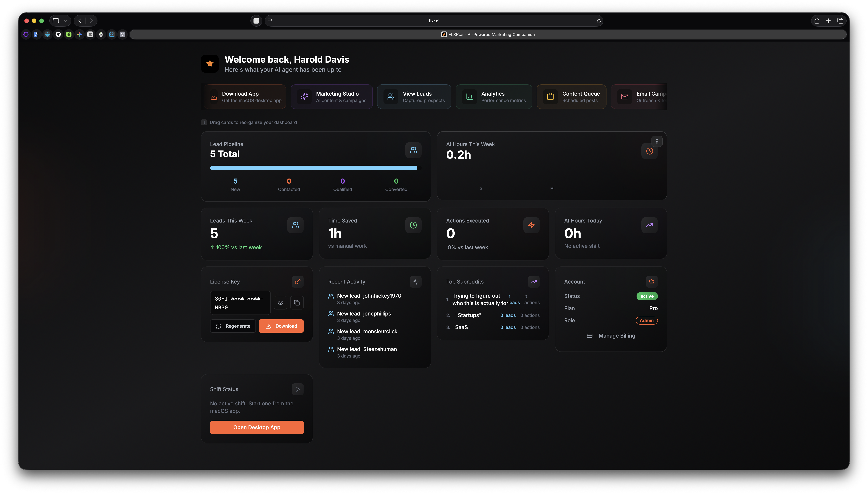Click the flxr.ai address bar
This screenshot has height=494, width=868.
(434, 21)
